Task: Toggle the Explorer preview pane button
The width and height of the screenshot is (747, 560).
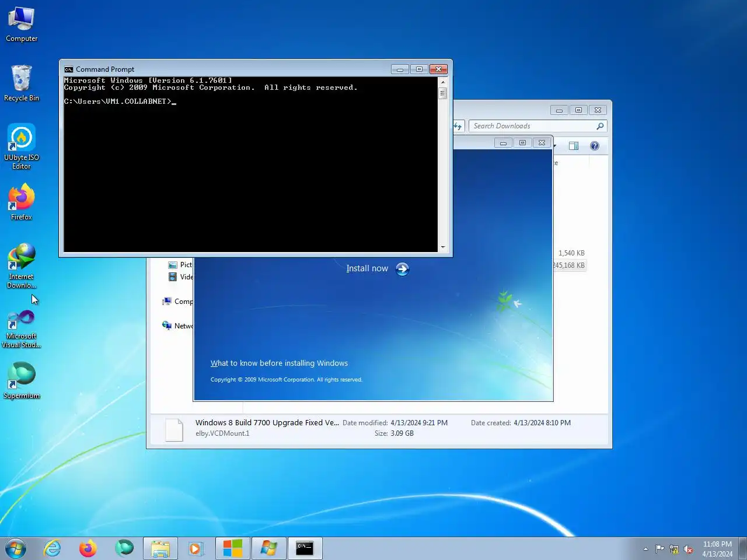Action: coord(574,146)
